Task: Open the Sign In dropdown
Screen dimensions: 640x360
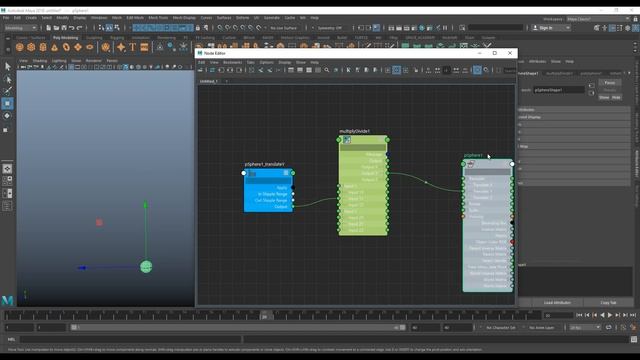Action: [x=551, y=28]
